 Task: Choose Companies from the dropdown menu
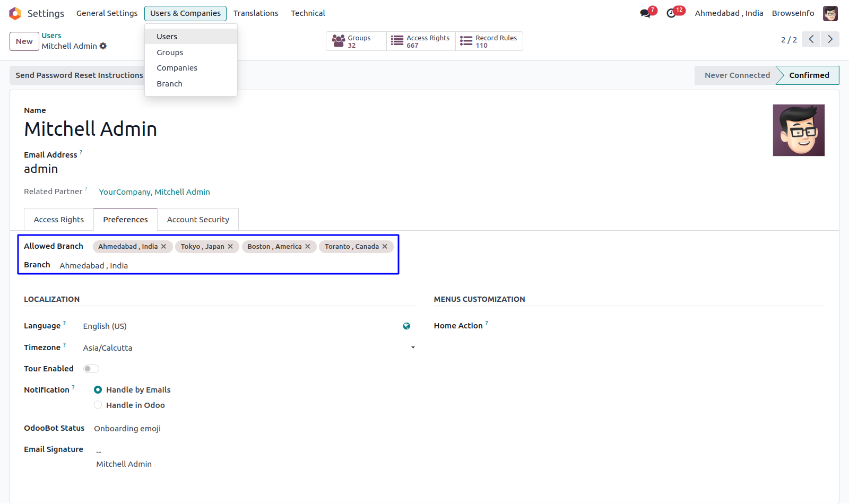pos(177,68)
